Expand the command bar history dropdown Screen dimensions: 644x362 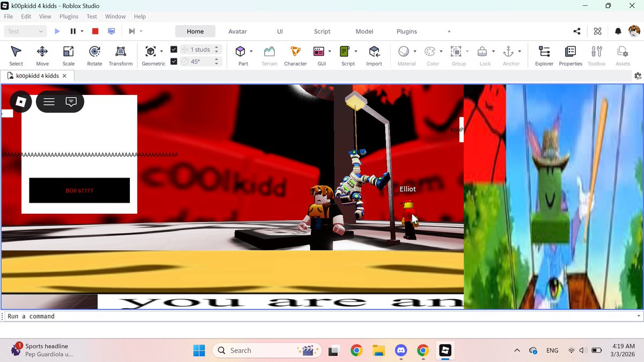coord(638,316)
